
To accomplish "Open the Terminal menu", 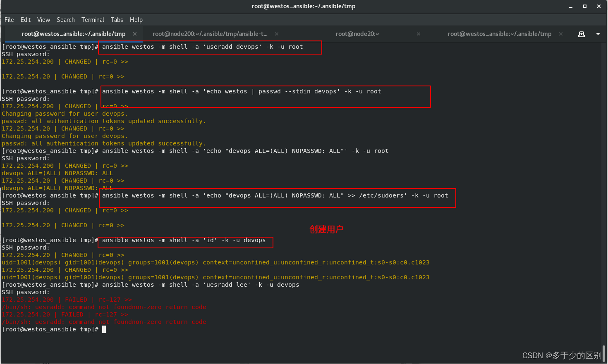I will click(93, 20).
